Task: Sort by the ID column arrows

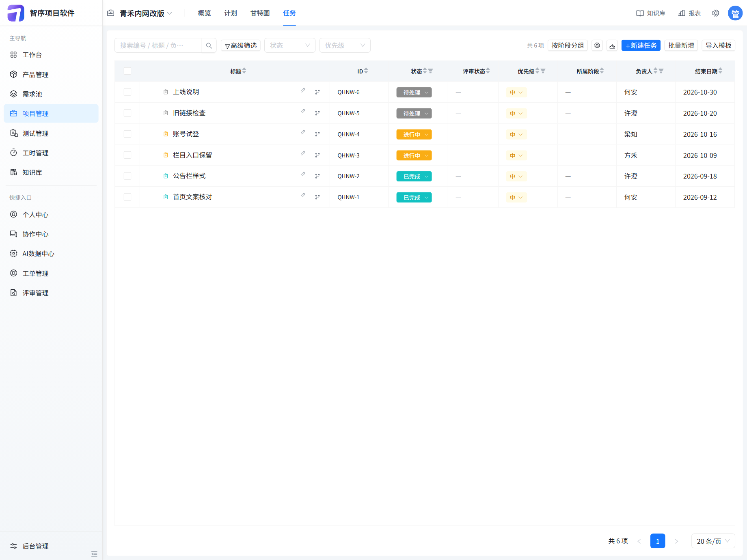Action: [x=366, y=71]
